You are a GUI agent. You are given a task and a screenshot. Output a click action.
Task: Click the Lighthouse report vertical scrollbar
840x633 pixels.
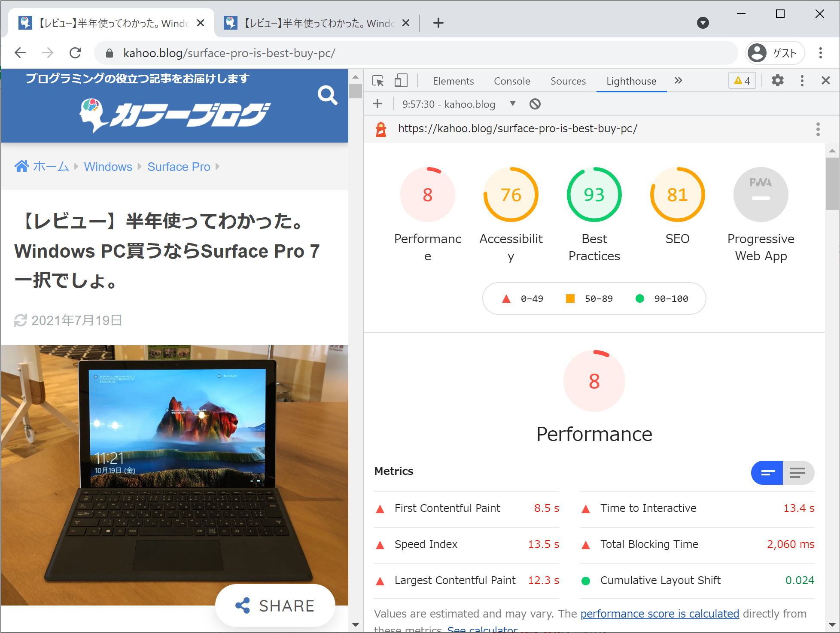tap(832, 184)
